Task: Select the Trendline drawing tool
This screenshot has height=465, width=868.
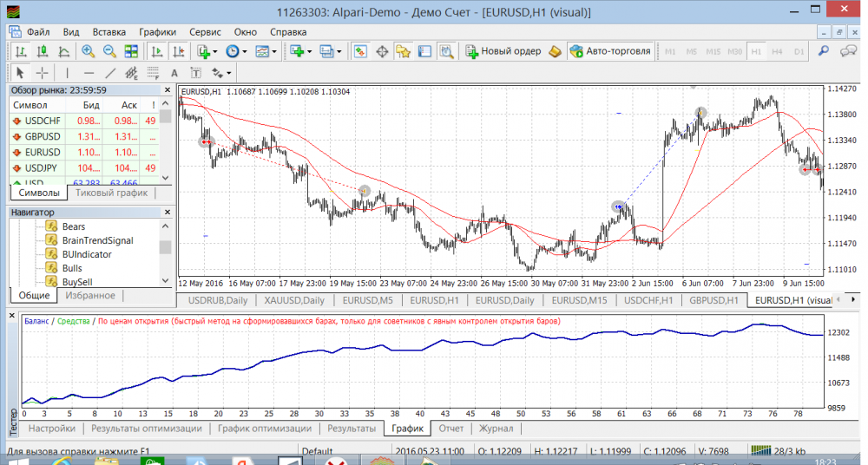Action: 110,73
